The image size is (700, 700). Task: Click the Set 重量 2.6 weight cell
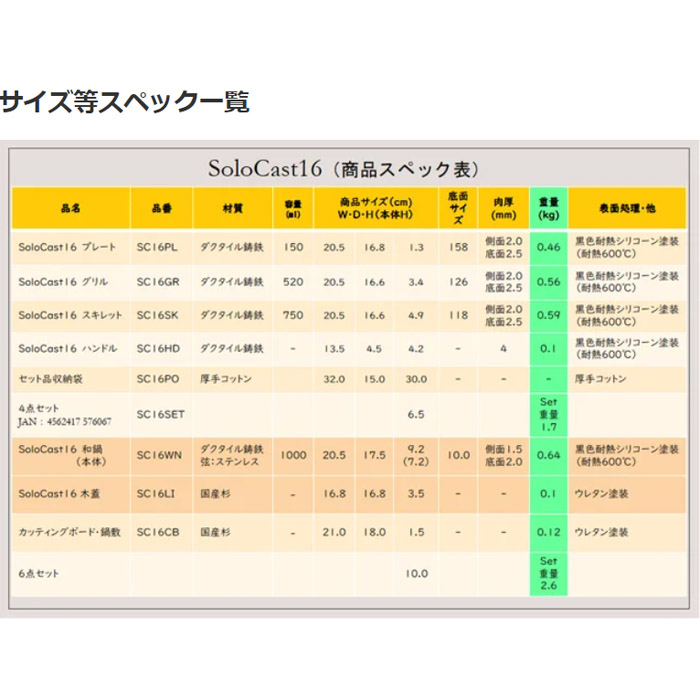point(549,574)
